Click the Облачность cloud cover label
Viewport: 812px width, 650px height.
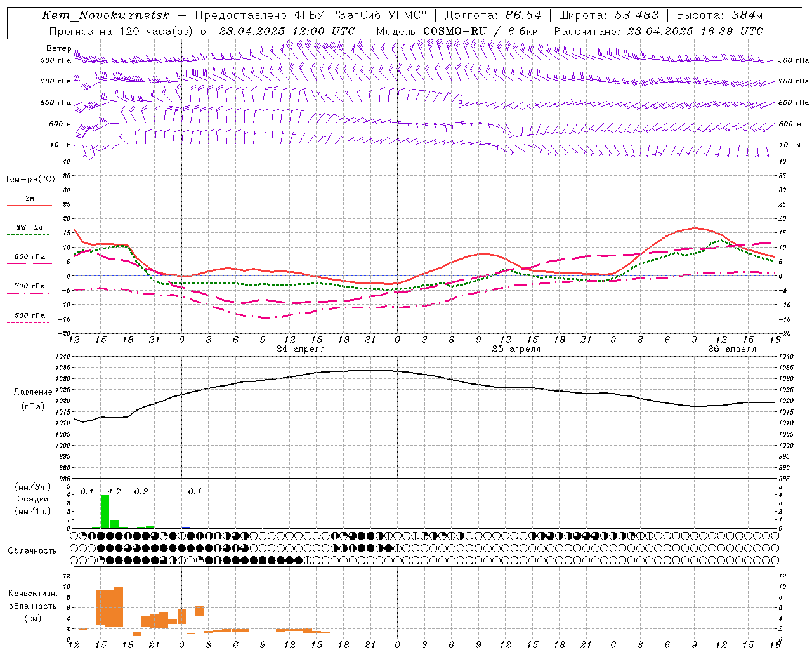click(32, 551)
